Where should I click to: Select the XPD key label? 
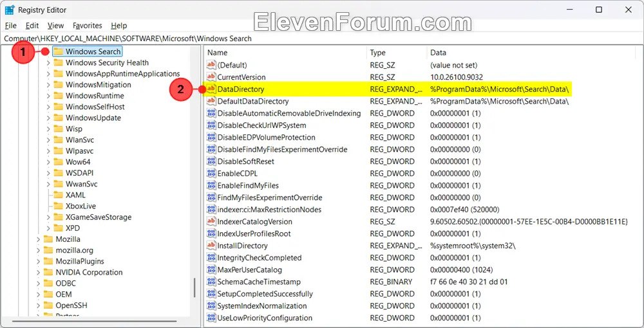73,228
